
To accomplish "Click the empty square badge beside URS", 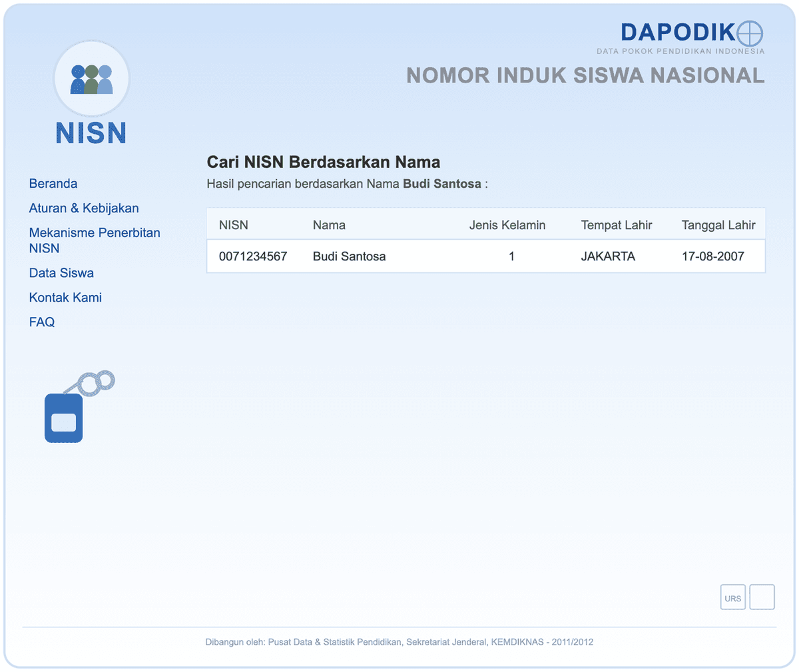I will (762, 597).
